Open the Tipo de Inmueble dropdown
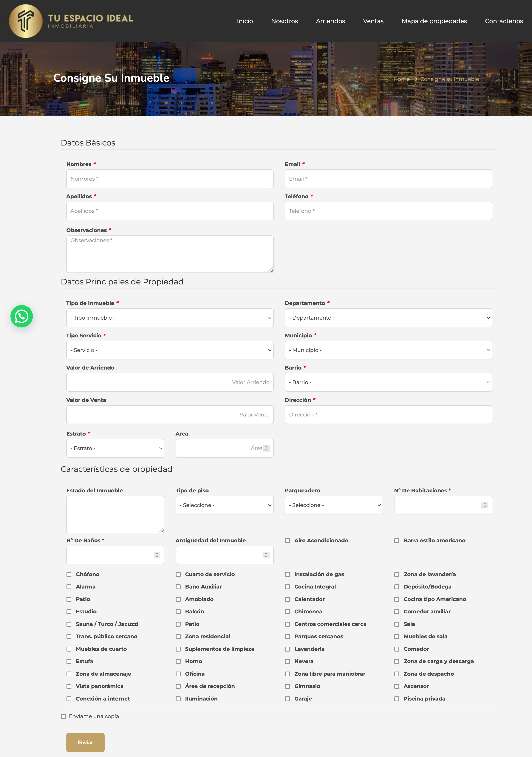 [170, 318]
